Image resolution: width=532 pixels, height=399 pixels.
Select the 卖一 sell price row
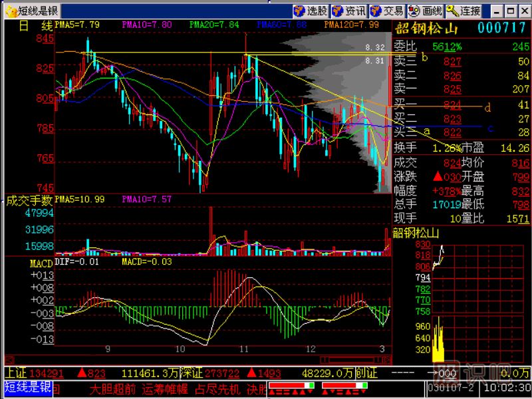(460, 89)
